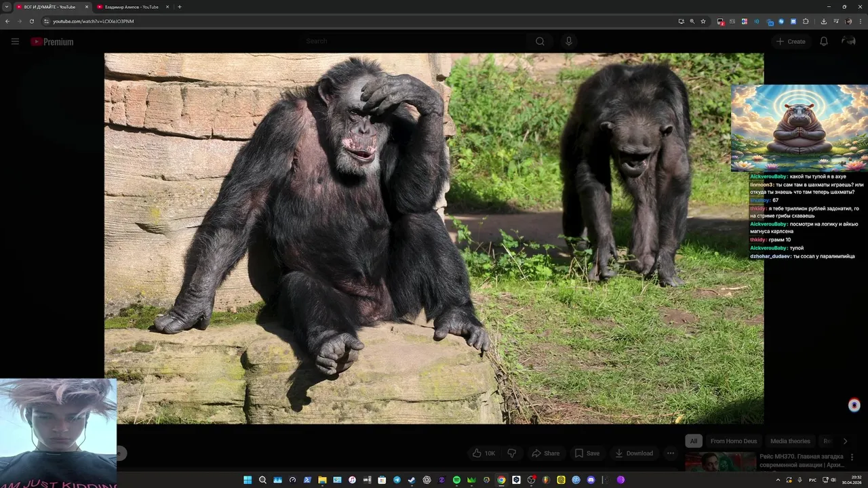This screenshot has width=868, height=488.
Task: Click the YouTube search magnifier button
Action: point(540,41)
